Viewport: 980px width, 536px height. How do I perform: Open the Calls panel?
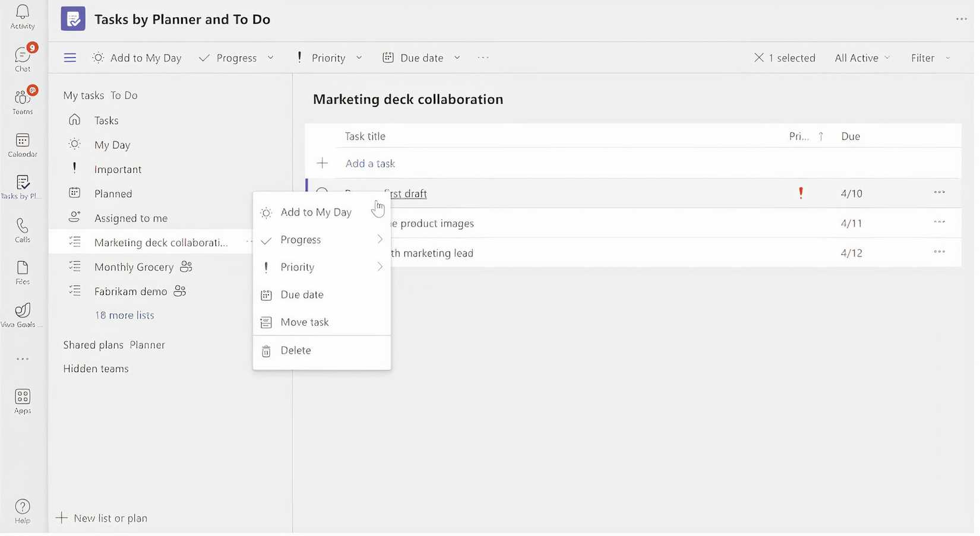(x=22, y=229)
